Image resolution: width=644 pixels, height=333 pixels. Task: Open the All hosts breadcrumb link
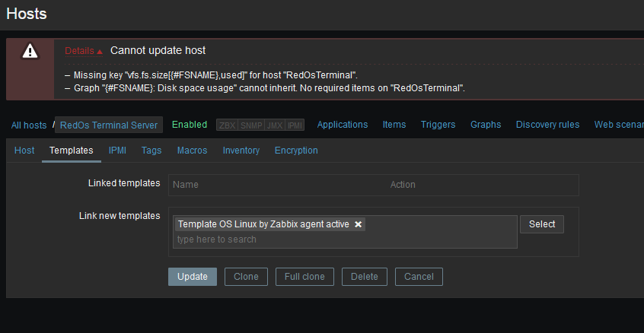pyautogui.click(x=29, y=125)
